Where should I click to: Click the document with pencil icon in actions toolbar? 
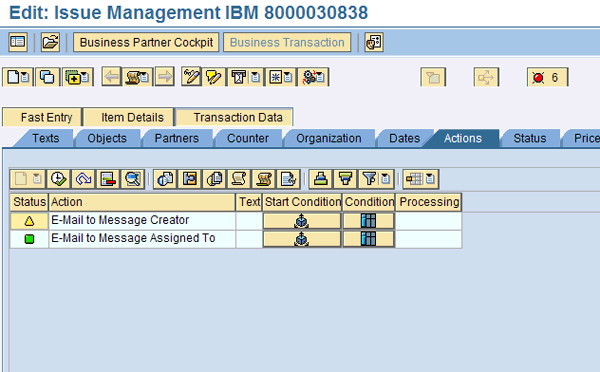click(x=289, y=179)
